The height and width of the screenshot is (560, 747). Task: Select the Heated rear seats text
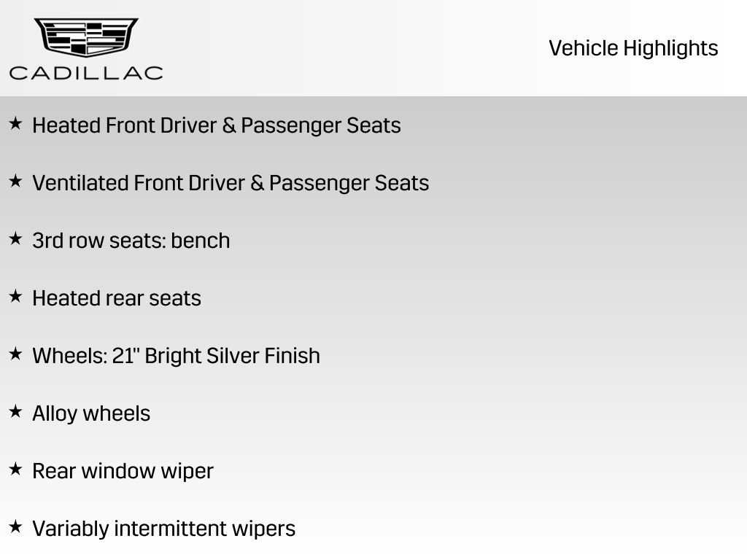click(117, 298)
